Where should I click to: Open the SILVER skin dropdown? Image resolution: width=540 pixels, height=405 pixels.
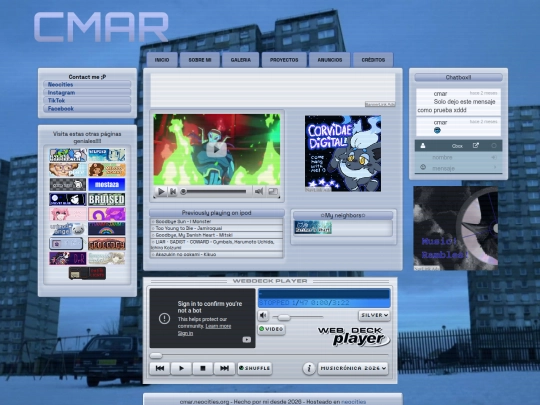[374, 315]
